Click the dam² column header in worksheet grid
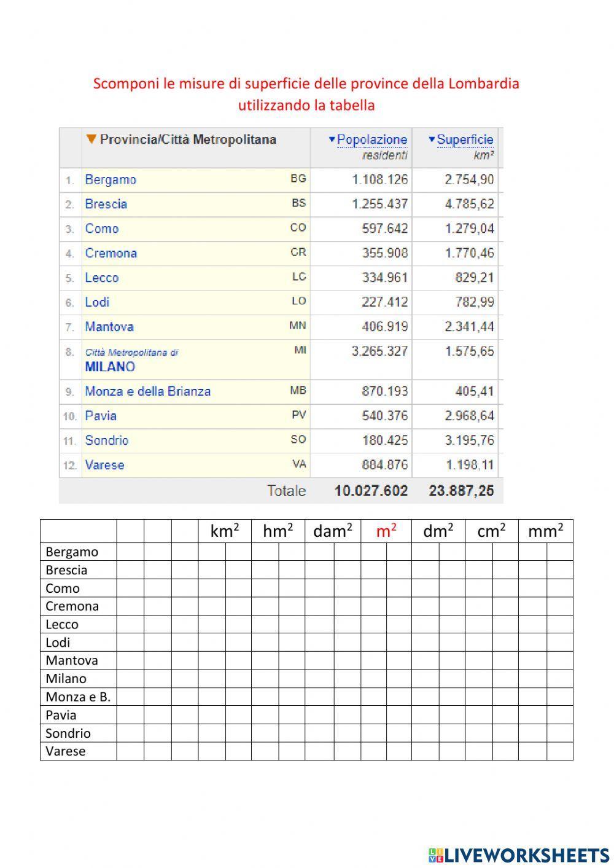Screen dimensions: 614x868 (333, 531)
